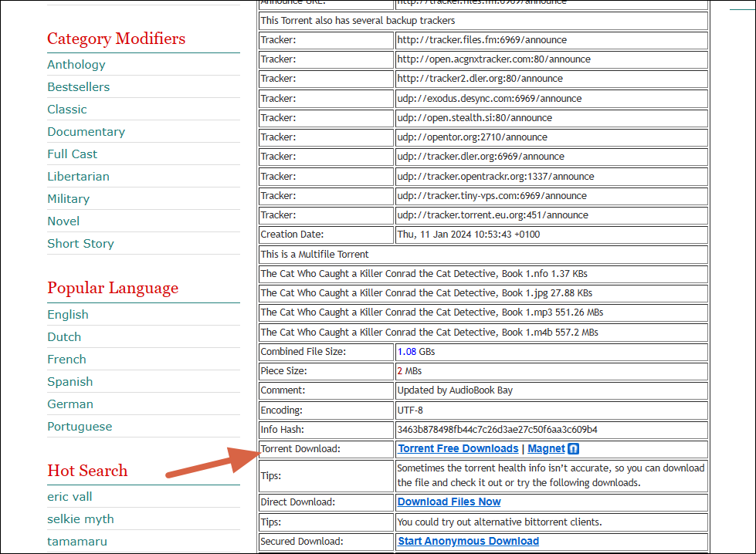This screenshot has width=756, height=554.
Task: Choose Dutch under Popular Language
Action: (64, 336)
